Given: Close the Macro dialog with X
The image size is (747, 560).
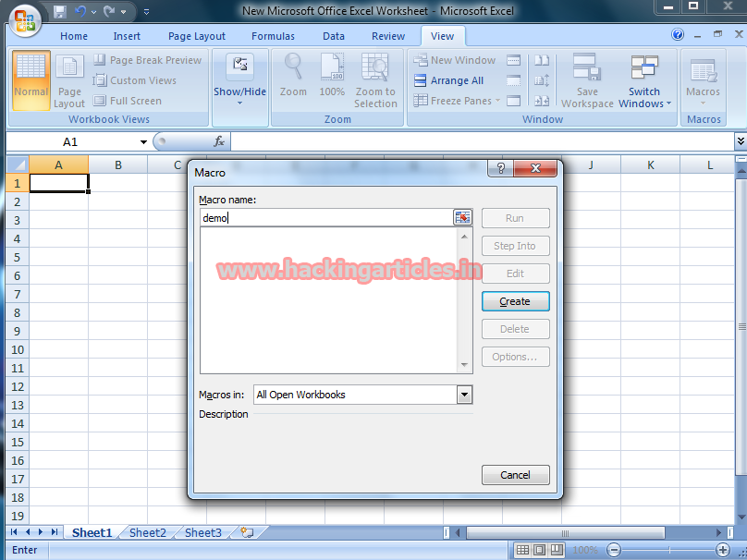Looking at the screenshot, I should tap(535, 168).
